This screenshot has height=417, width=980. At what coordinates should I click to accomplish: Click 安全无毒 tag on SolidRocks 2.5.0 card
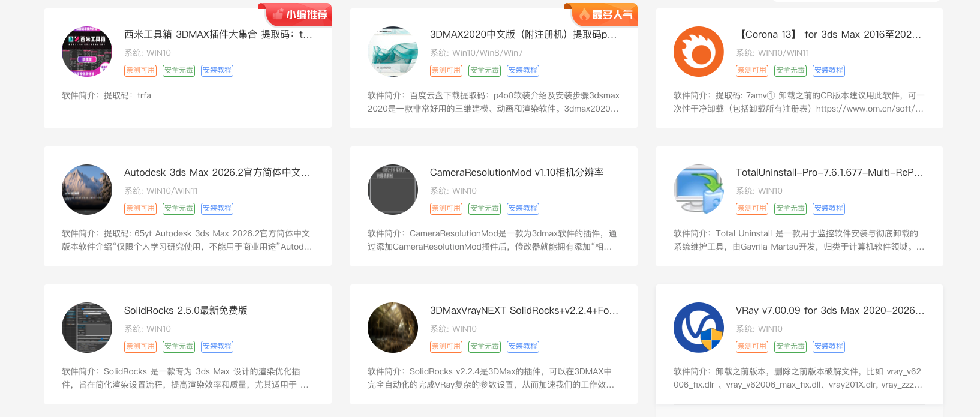179,346
